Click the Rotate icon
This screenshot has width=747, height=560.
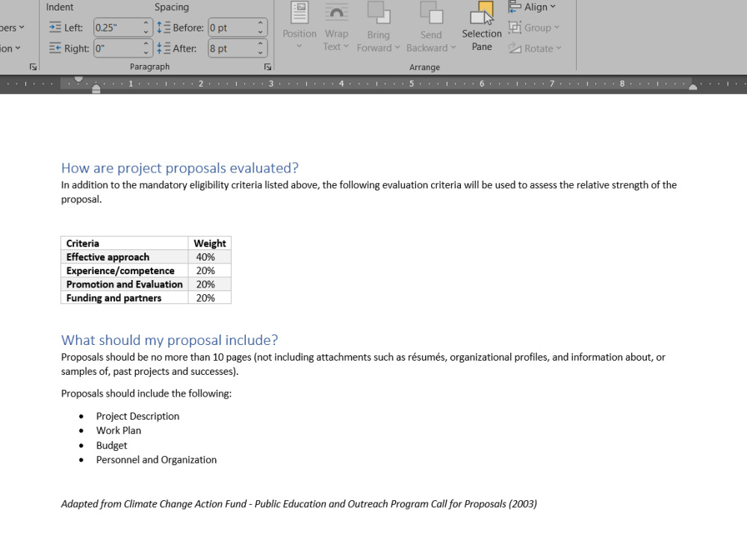point(517,48)
